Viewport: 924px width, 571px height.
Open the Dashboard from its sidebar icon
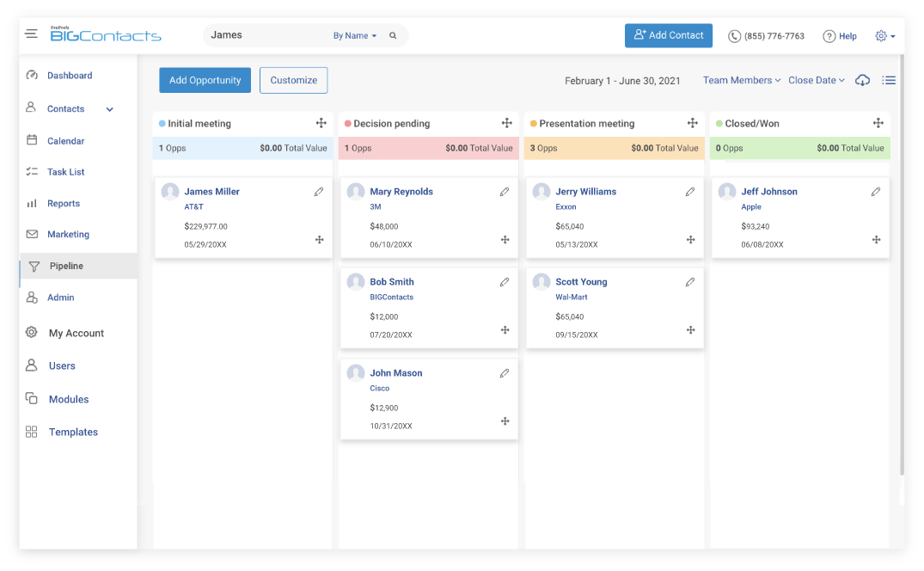coord(32,75)
